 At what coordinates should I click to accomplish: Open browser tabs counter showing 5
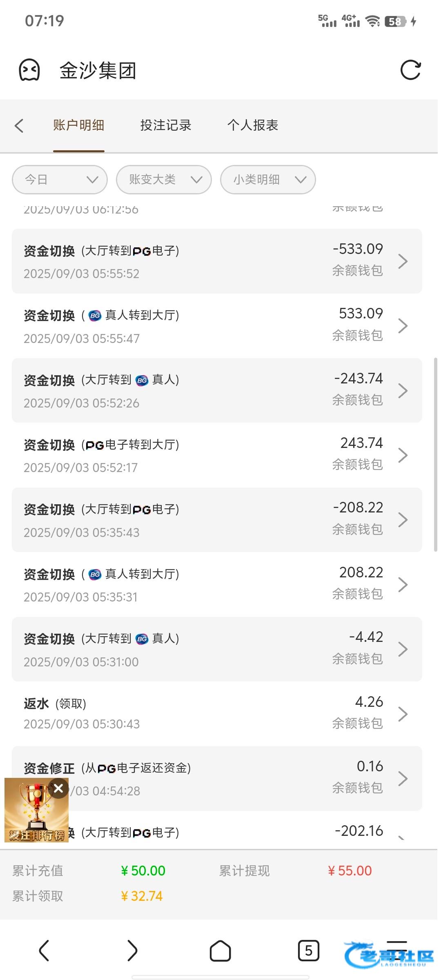[308, 951]
